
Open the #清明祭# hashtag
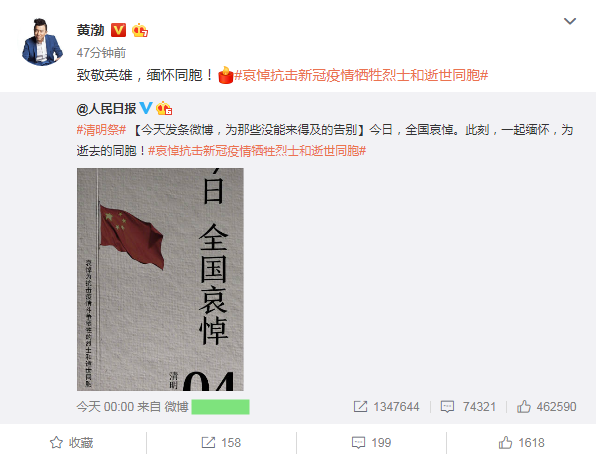click(101, 130)
